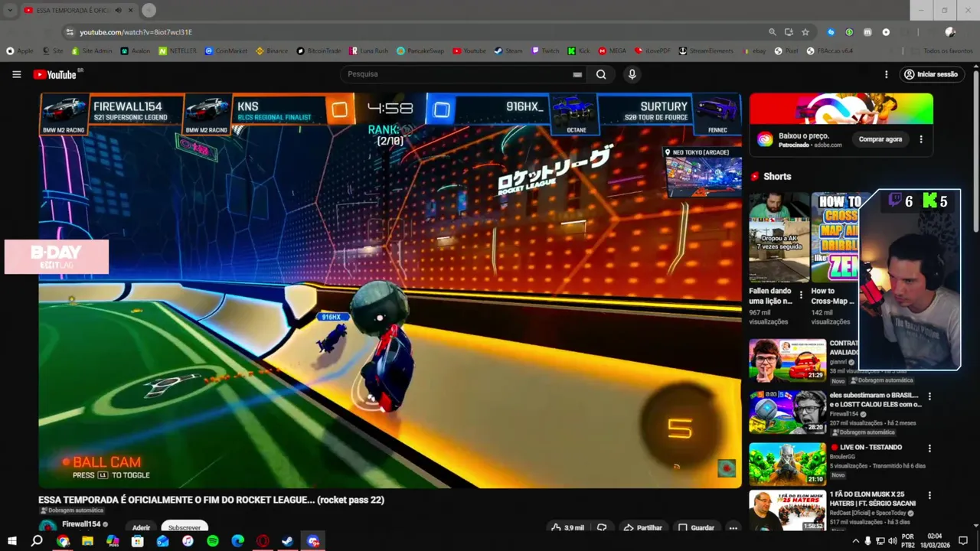Open the Youtube bookmark in bookmarks bar
Screen dimensions: 980x551
469,51
